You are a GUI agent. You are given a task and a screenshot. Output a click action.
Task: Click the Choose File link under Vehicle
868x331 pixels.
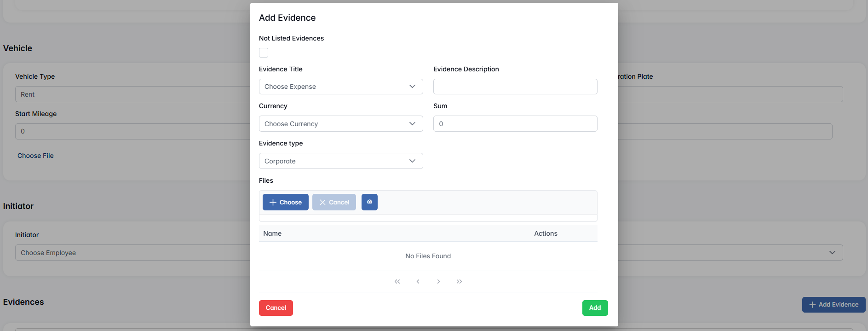[x=35, y=156]
